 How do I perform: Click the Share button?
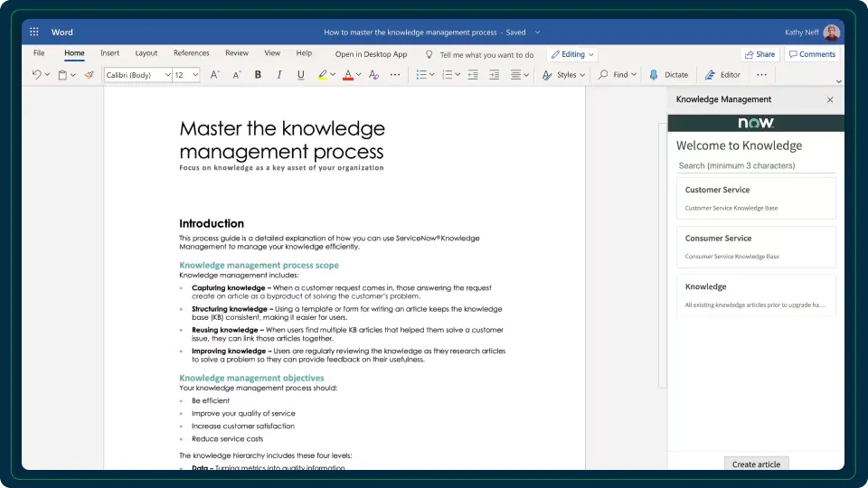(x=759, y=54)
